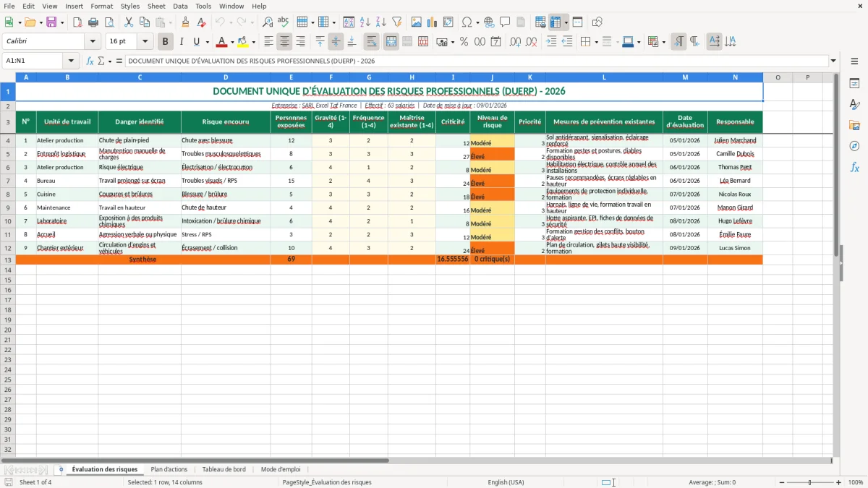
Task: Open the Function Wizard
Action: [90, 61]
